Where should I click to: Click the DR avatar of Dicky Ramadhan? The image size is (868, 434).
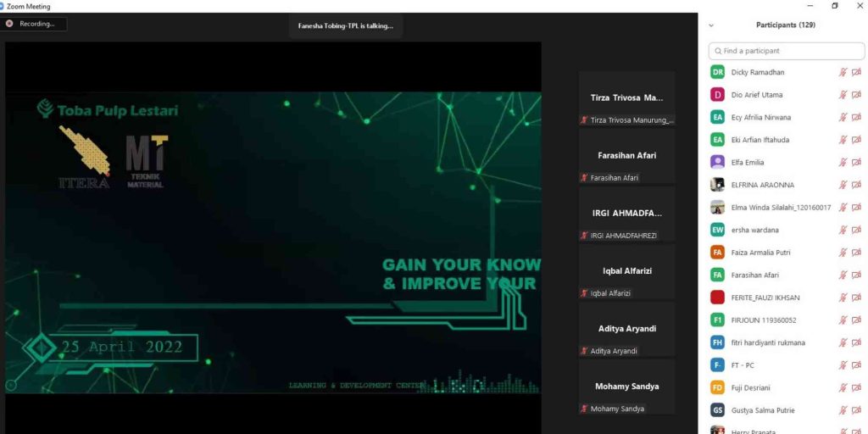717,72
